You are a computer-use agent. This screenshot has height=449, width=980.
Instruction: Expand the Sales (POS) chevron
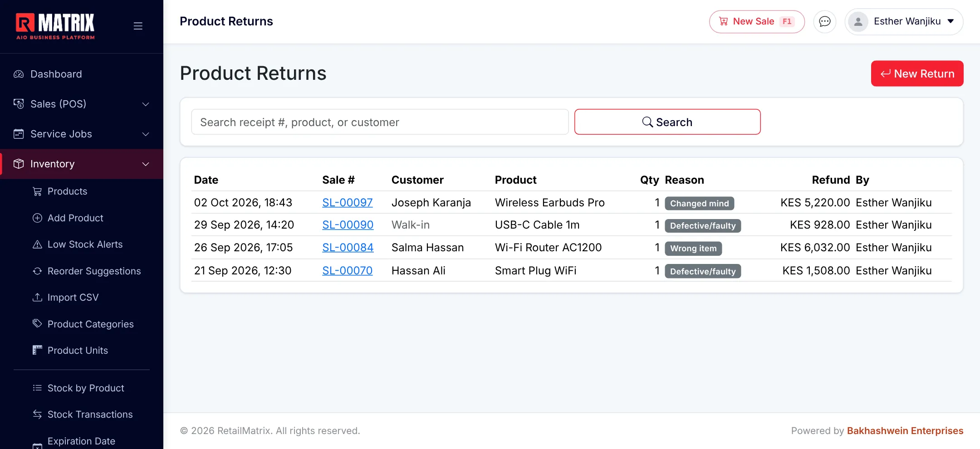pos(146,104)
